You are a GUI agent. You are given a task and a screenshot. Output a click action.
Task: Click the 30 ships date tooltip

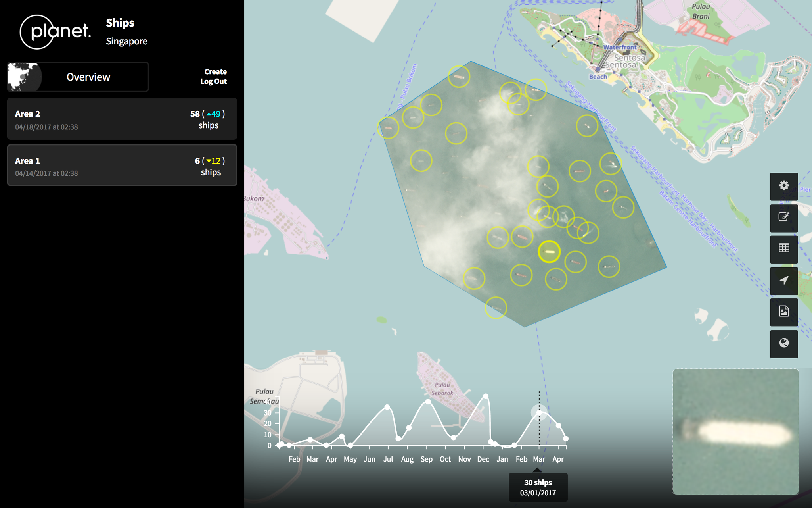538,487
